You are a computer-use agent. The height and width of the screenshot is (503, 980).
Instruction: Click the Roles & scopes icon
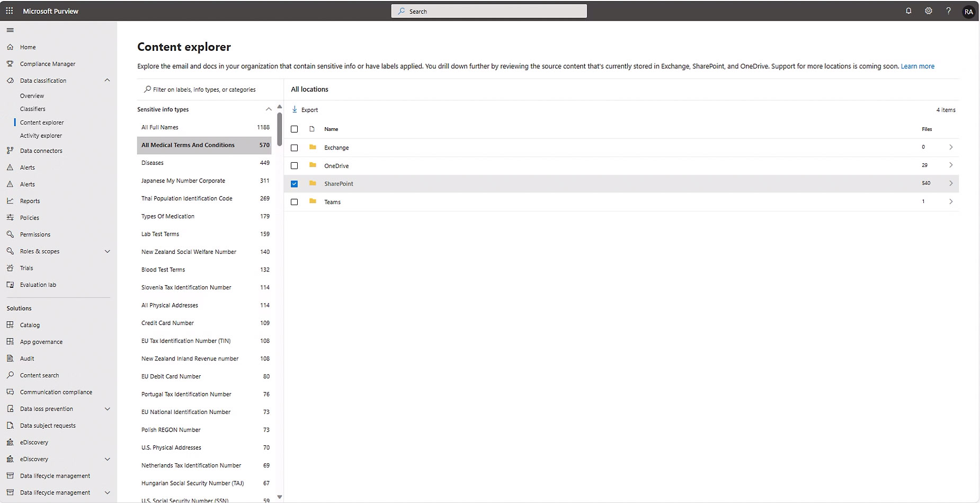(x=10, y=251)
